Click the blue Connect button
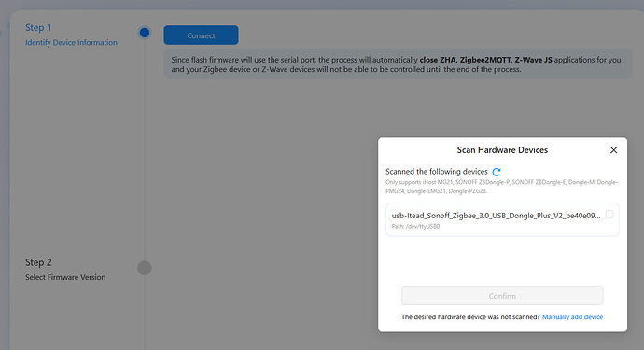This screenshot has width=644, height=350. [201, 35]
